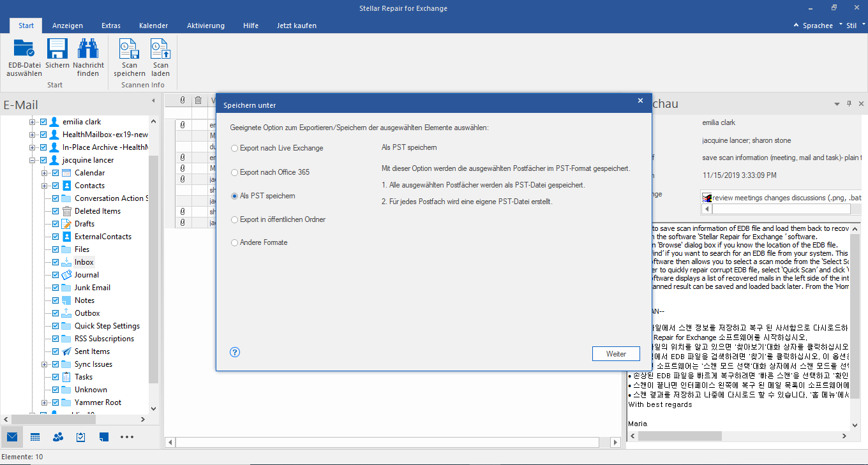The height and width of the screenshot is (465, 868).
Task: Switch to the Kalender ribbon tab
Action: (x=153, y=26)
